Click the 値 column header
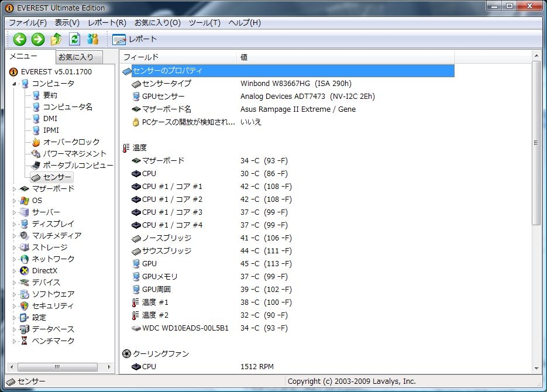The width and height of the screenshot is (547, 392). click(x=345, y=57)
